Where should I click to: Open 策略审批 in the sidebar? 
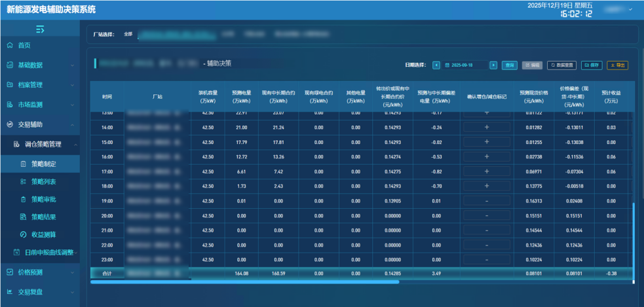44,199
